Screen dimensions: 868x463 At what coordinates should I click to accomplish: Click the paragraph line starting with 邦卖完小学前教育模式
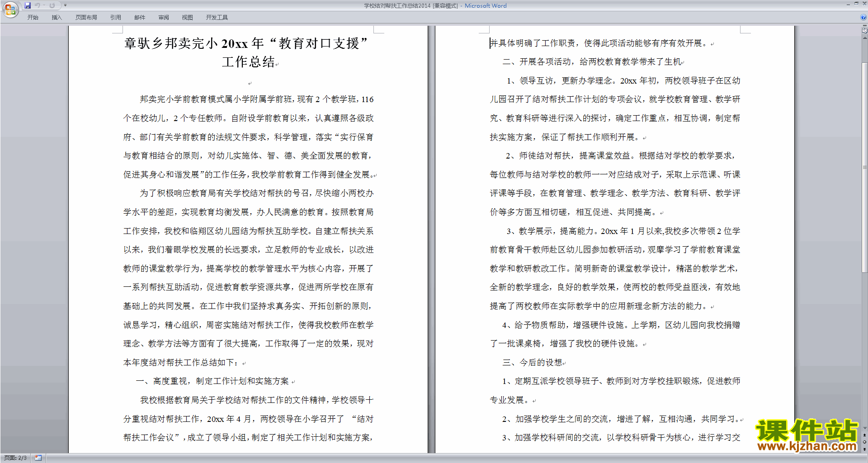click(257, 99)
